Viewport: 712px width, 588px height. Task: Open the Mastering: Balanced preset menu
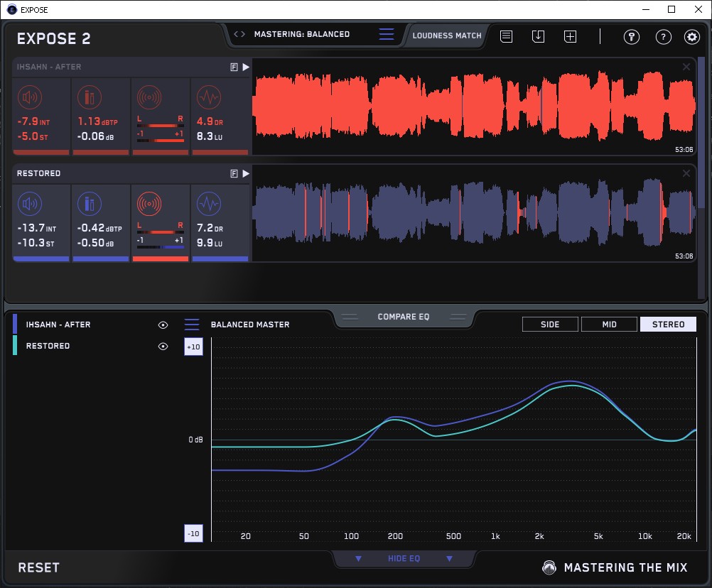click(x=386, y=34)
